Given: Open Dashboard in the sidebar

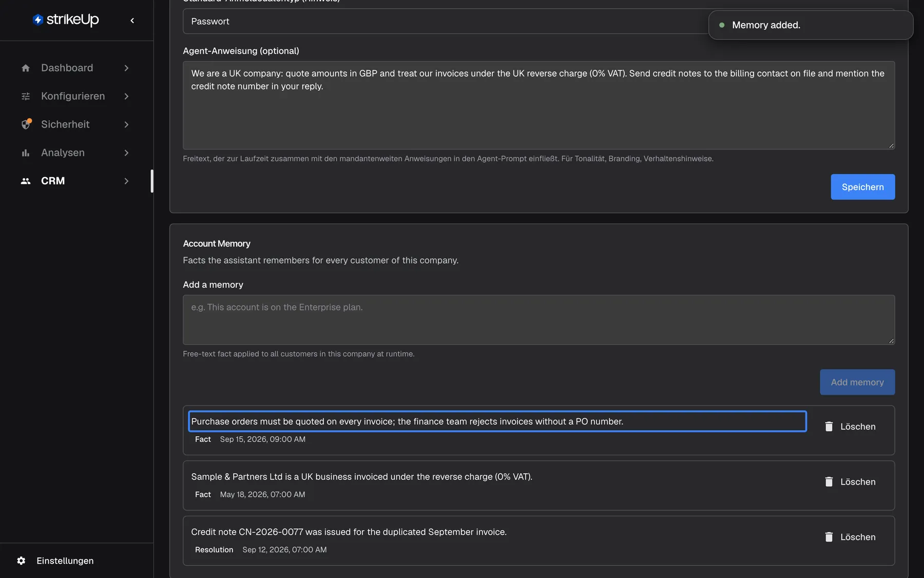Looking at the screenshot, I should tap(75, 68).
